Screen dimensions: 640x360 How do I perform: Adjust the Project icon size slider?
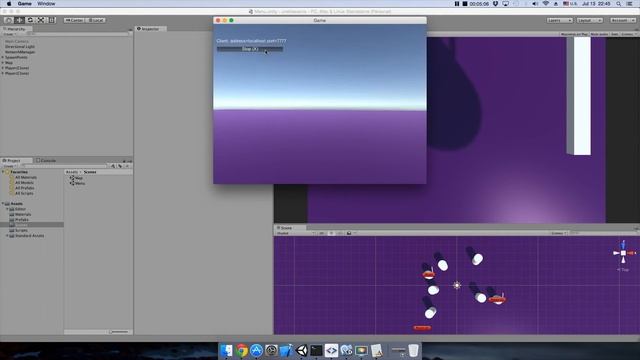coord(119,332)
